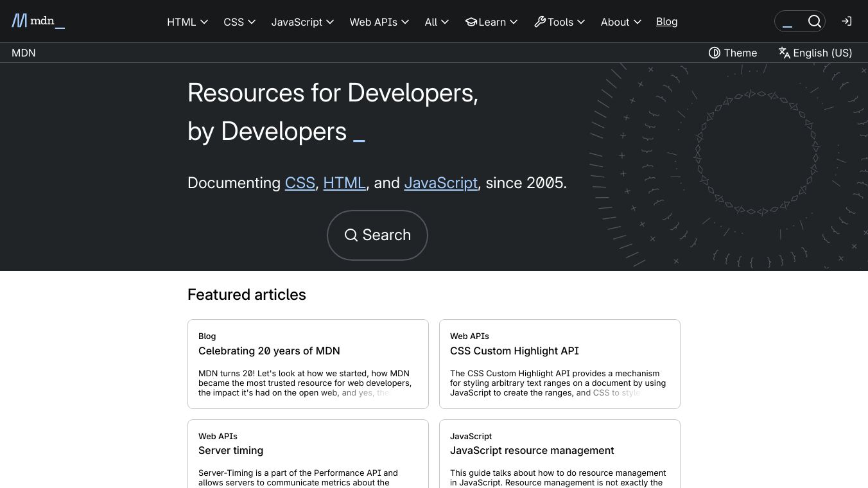Expand the CSS navigation dropdown
Screen dimensions: 868x488
click(x=239, y=22)
